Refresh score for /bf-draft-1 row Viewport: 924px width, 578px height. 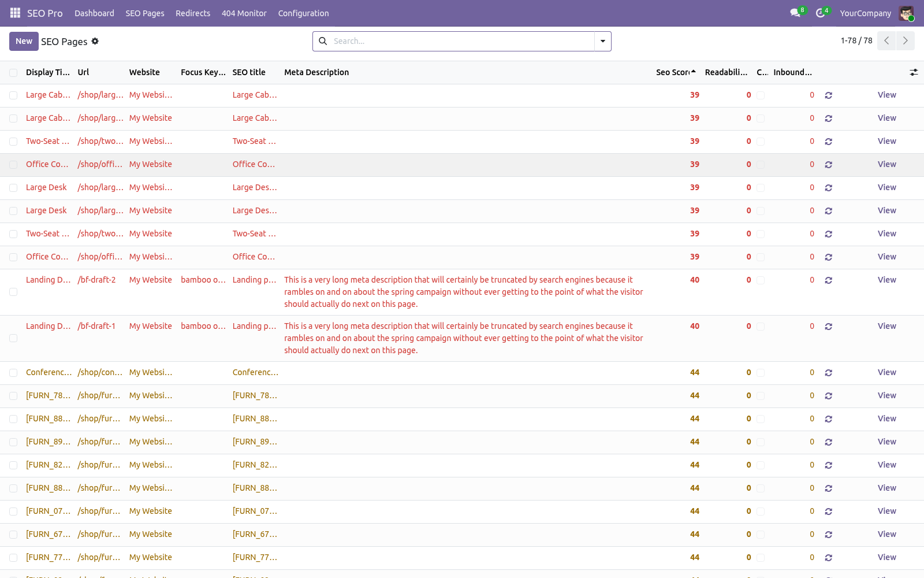(x=829, y=327)
